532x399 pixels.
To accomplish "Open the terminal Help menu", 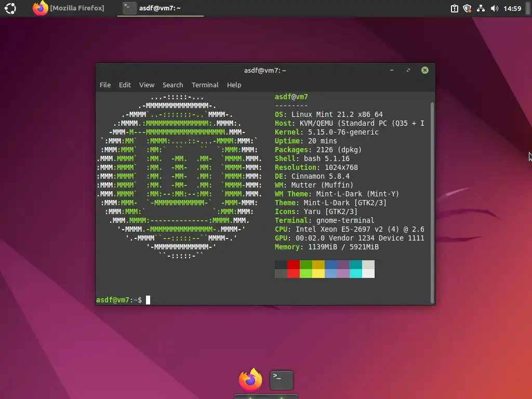I will click(234, 85).
